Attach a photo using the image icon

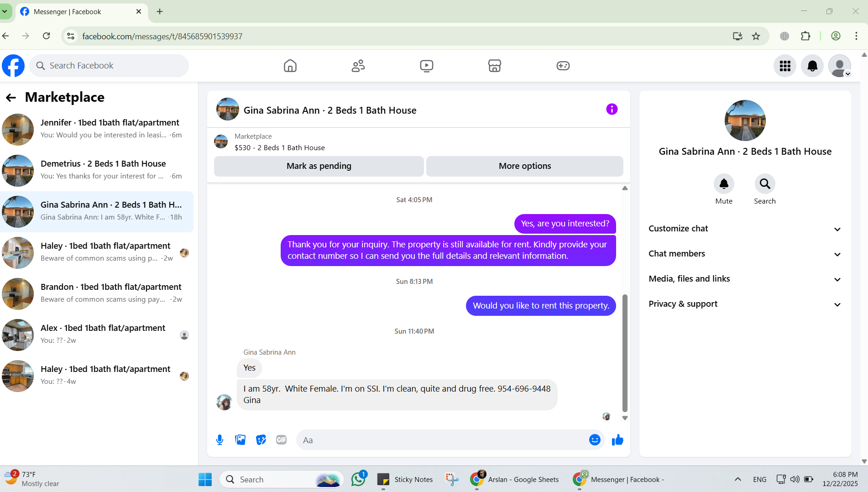(x=241, y=440)
